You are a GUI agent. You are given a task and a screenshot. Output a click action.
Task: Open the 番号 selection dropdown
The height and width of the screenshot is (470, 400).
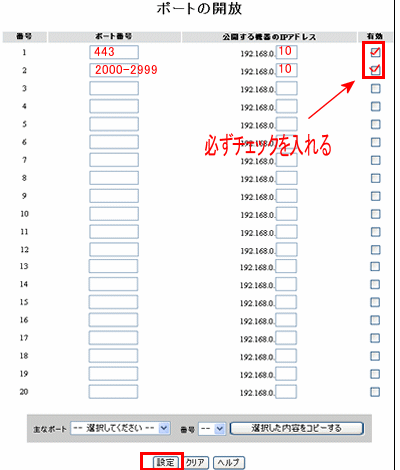(x=212, y=429)
